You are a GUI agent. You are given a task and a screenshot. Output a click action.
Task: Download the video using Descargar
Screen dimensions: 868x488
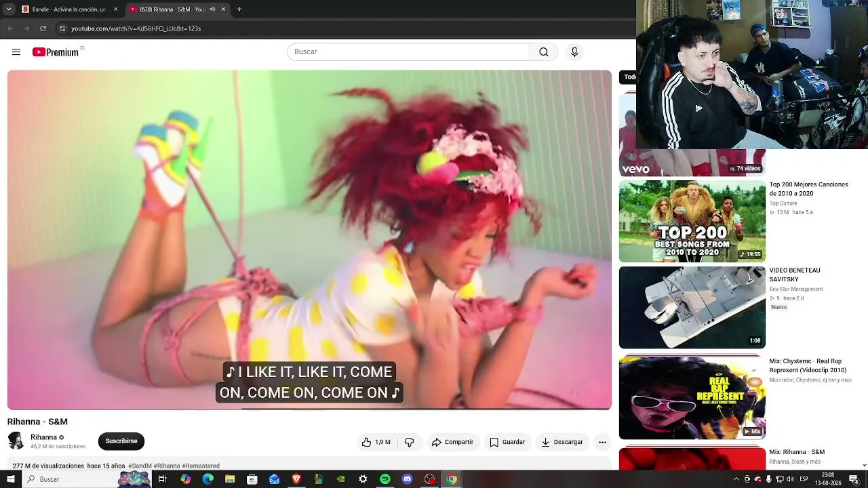[x=561, y=442]
